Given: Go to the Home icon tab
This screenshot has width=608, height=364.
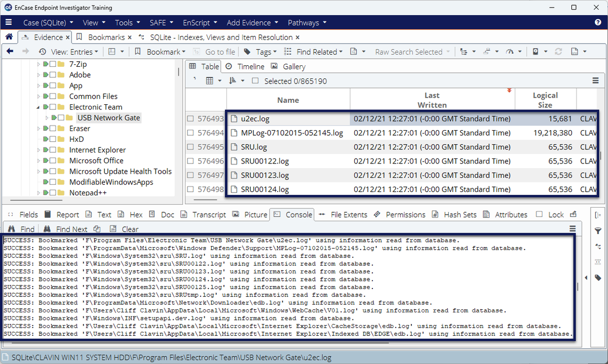Looking at the screenshot, I should point(9,37).
